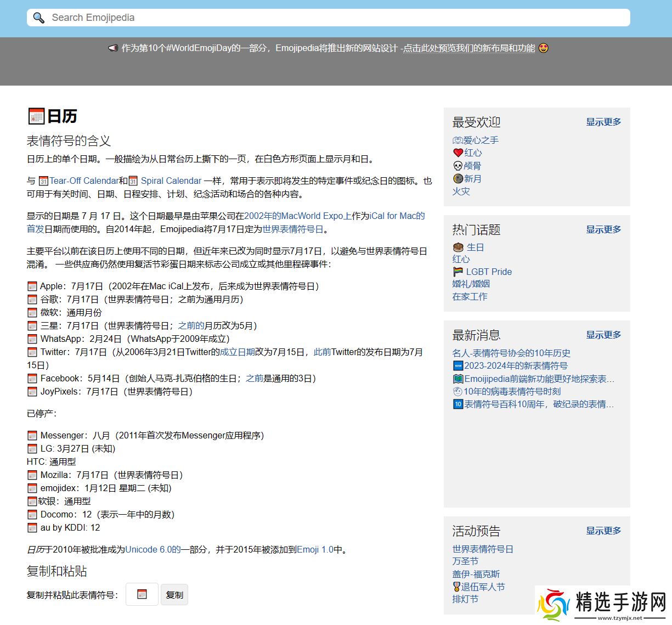This screenshot has height=625, width=672.
Task: Expand 热门话题 section with 显示更多
Action: 603,229
